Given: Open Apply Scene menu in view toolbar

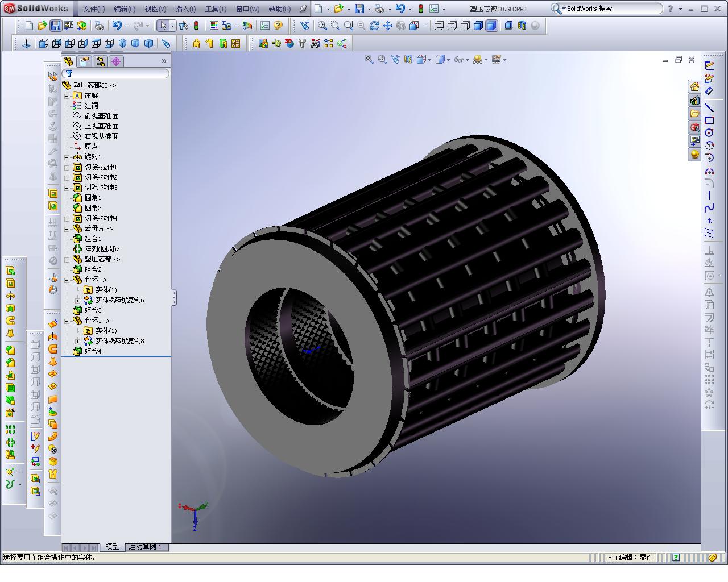Looking at the screenshot, I should [x=478, y=59].
